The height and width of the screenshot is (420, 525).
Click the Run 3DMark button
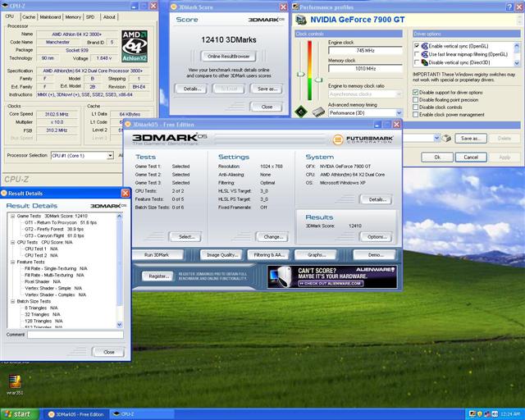[157, 255]
